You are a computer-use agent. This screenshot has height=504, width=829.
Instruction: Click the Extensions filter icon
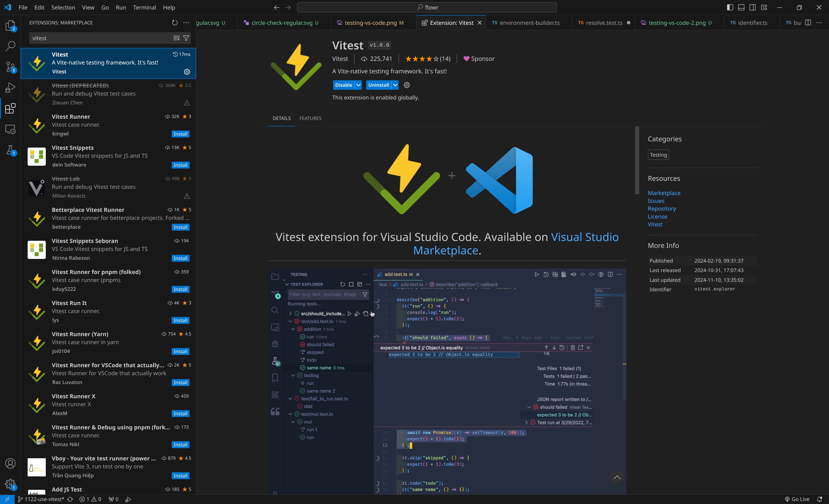click(x=186, y=37)
